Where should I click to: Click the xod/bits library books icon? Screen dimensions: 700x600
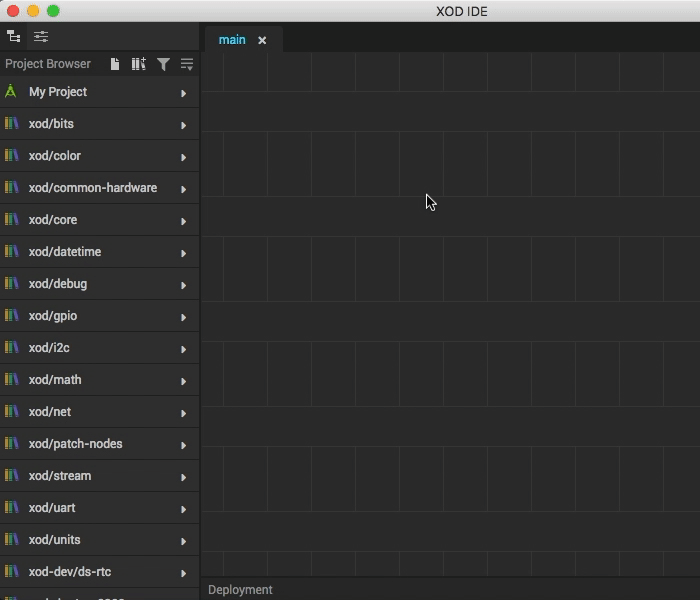tap(12, 123)
